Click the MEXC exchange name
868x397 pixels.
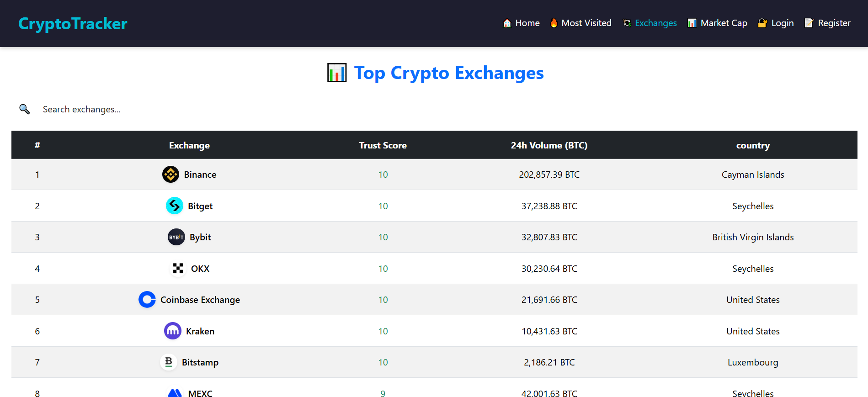pos(200,393)
